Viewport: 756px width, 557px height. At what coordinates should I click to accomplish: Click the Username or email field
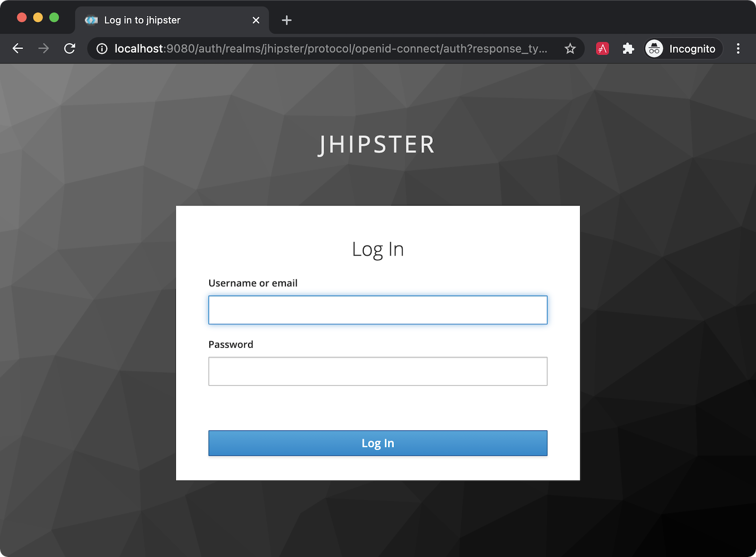(378, 310)
